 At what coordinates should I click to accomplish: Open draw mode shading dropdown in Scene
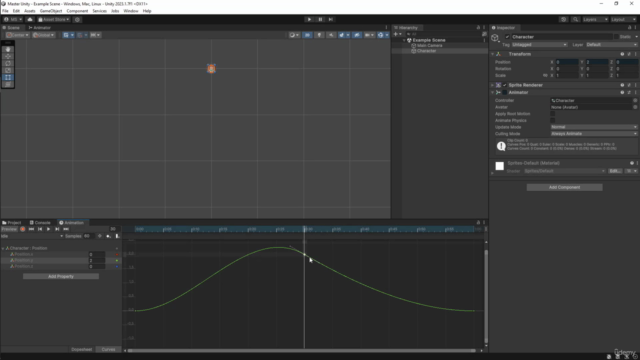coord(294,35)
